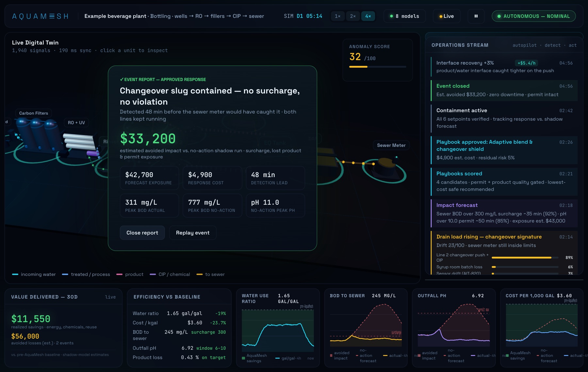
Task: Open the Impact forecast stream entry
Action: point(504,213)
